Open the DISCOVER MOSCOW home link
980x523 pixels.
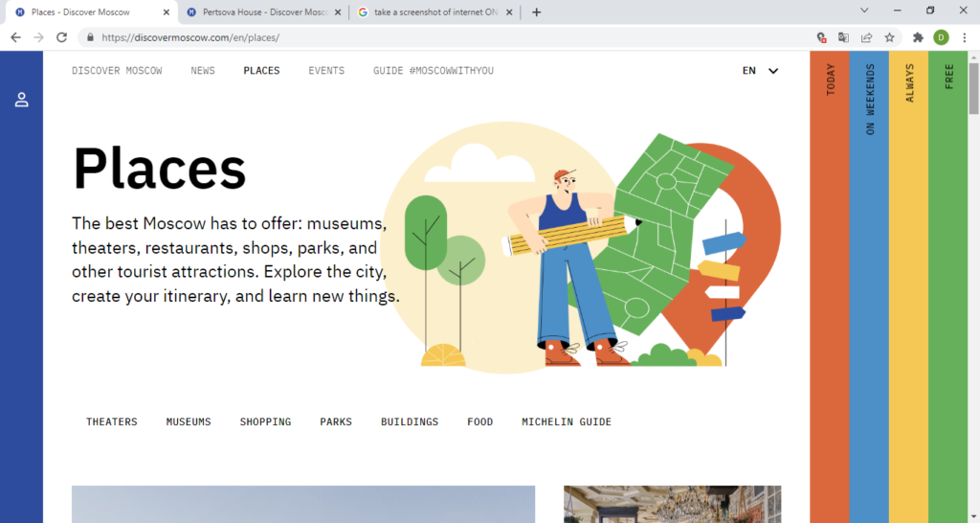[x=117, y=71]
